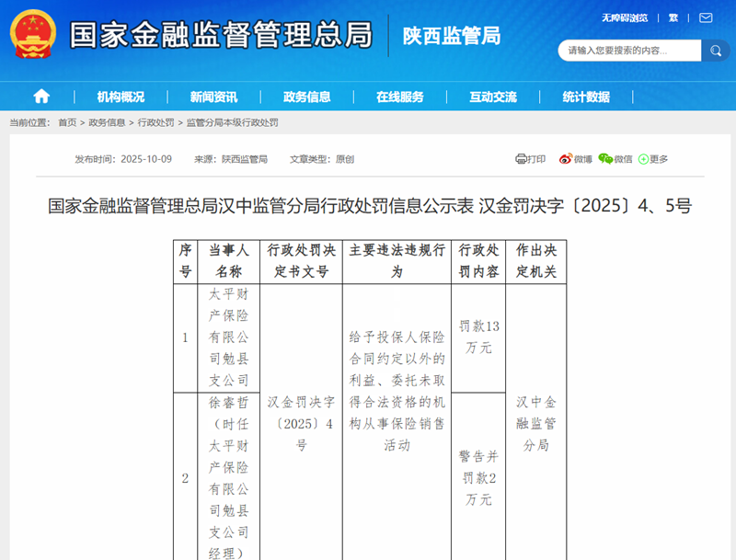Open 监管分局本级行政处罚 breadcrumb link
The height and width of the screenshot is (560, 736).
click(x=232, y=122)
